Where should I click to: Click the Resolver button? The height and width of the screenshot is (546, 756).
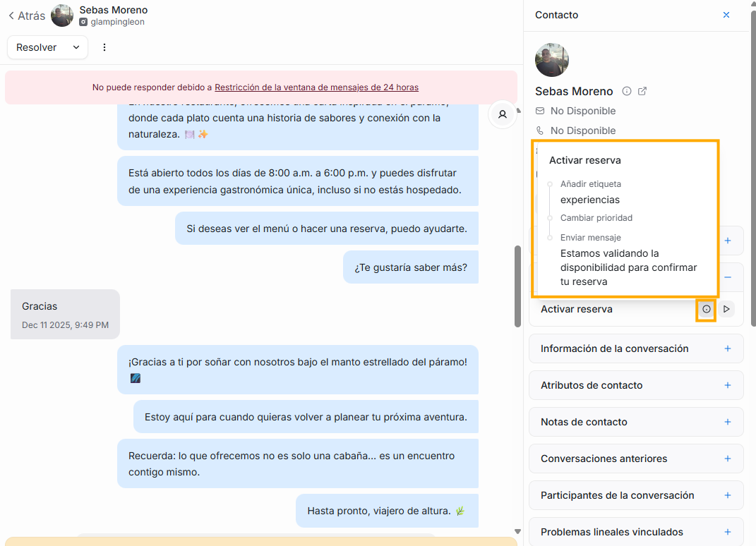pos(37,47)
